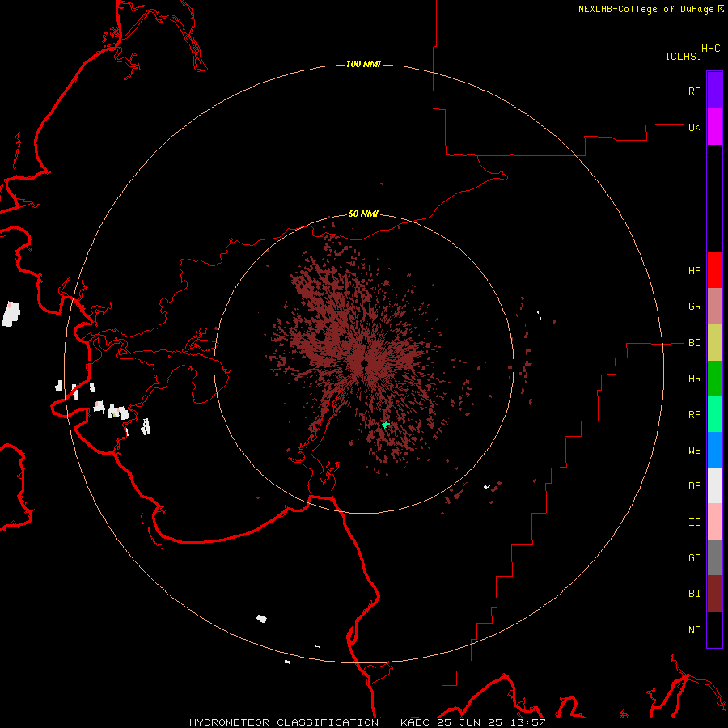The height and width of the screenshot is (728, 728).
Task: Choose the WS blue legend swatch
Action: [714, 450]
